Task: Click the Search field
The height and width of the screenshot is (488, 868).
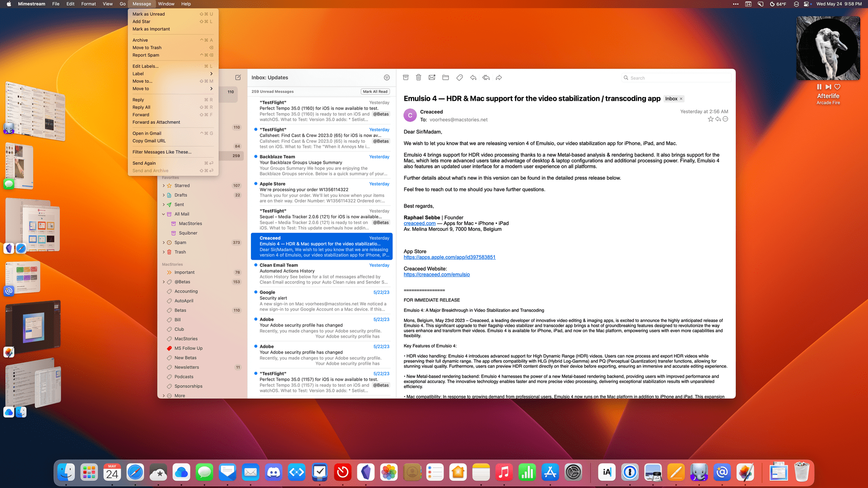Action: pyautogui.click(x=677, y=78)
